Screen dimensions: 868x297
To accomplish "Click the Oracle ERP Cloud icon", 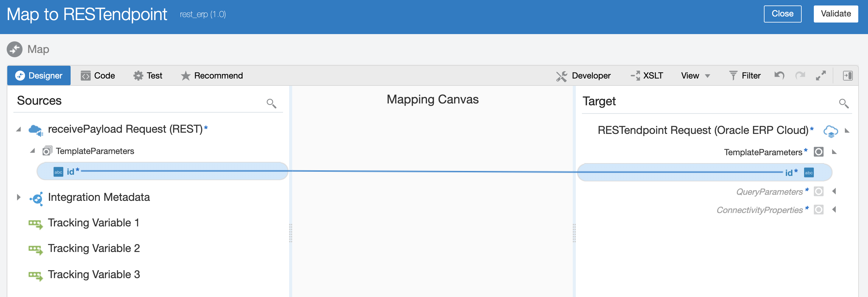I will point(831,131).
